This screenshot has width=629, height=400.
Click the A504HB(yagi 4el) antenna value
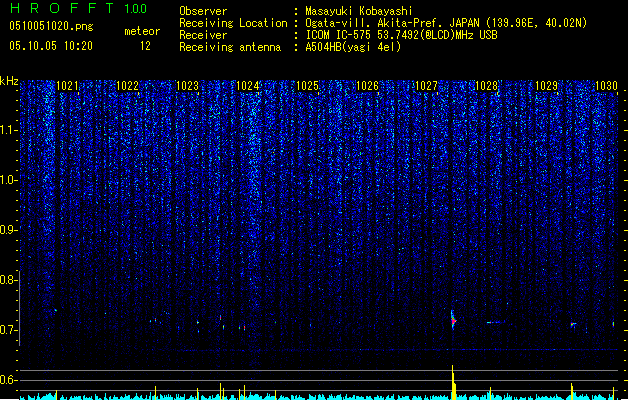click(x=353, y=47)
